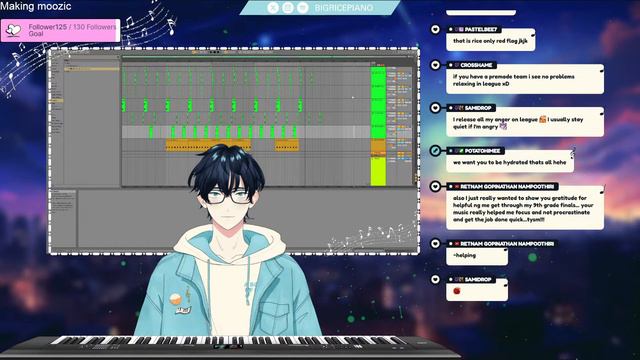
Task: Click the heart icon beside RETHAM's gratitude message
Action: 435,186
